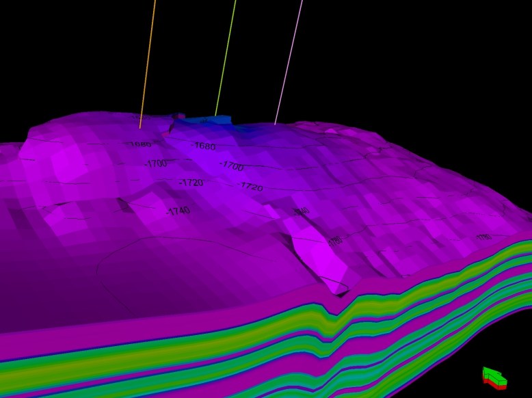
Task: Pick the right -1700 contour label
Action: (232, 165)
